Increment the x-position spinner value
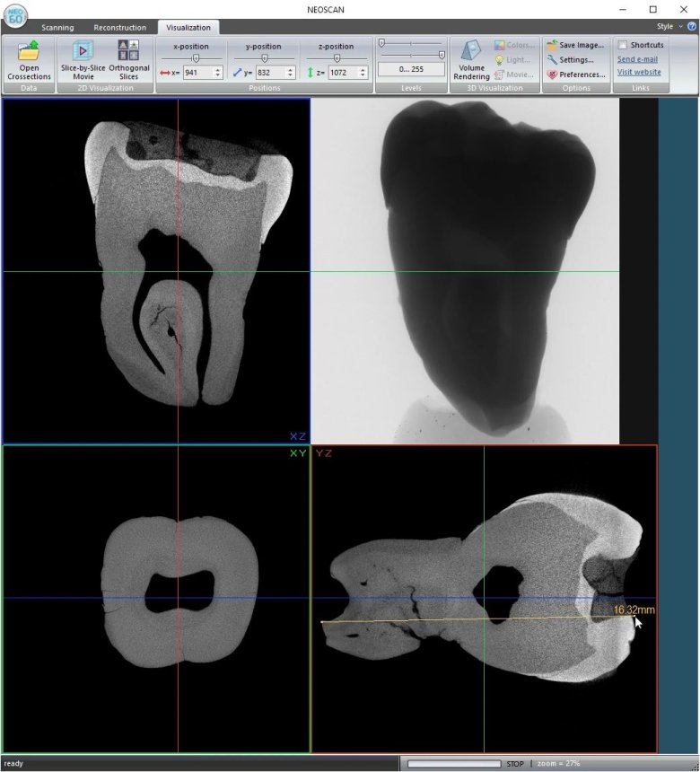Image resolution: width=700 pixels, height=772 pixels. [x=218, y=69]
